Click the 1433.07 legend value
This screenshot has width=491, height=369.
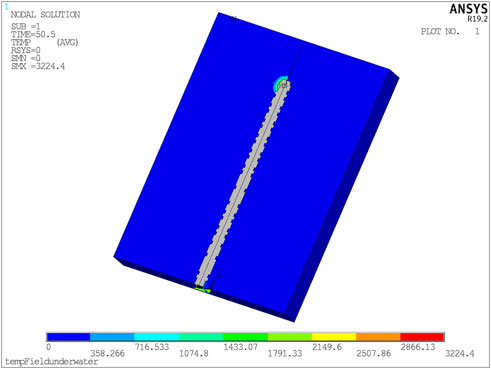coord(240,347)
